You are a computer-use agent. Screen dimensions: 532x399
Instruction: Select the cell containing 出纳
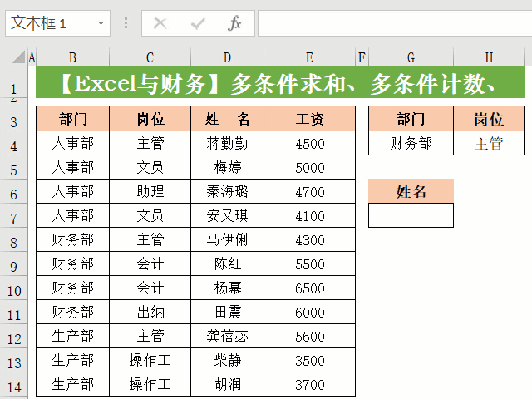(150, 312)
